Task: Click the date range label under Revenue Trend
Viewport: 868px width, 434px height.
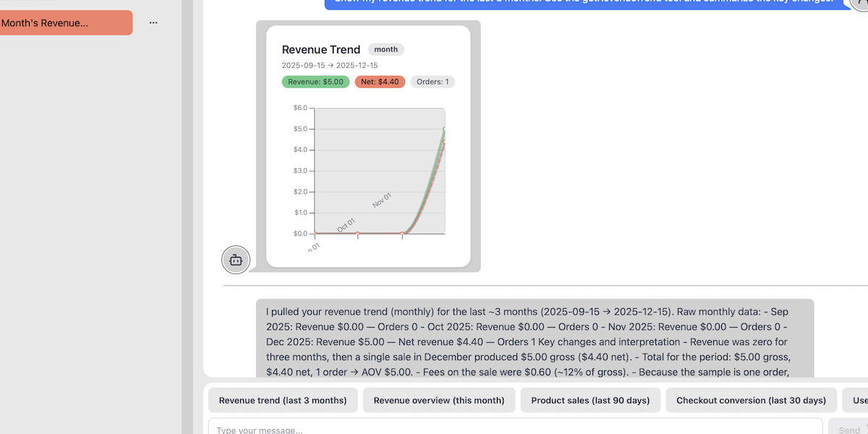Action: point(330,65)
